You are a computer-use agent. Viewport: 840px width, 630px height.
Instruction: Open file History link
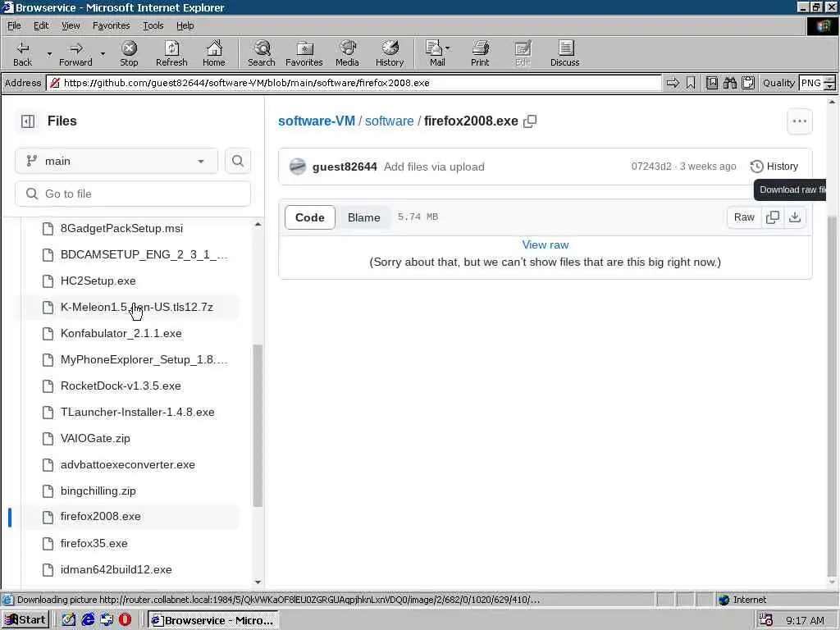pyautogui.click(x=774, y=167)
